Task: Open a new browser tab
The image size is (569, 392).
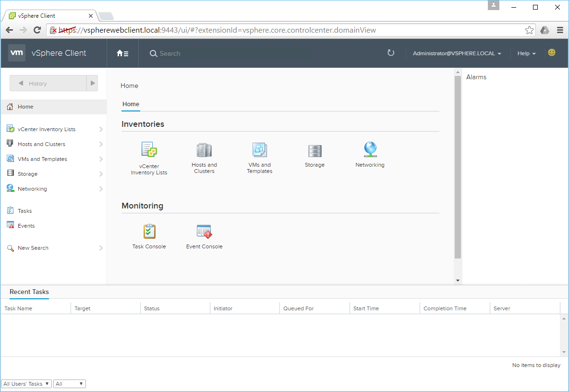Action: point(106,15)
